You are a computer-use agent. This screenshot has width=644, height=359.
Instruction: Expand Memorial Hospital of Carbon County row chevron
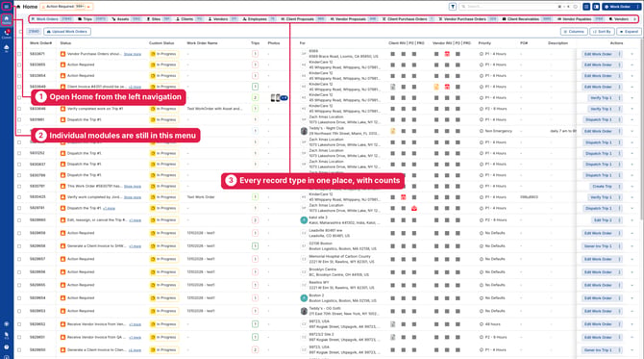point(632,259)
